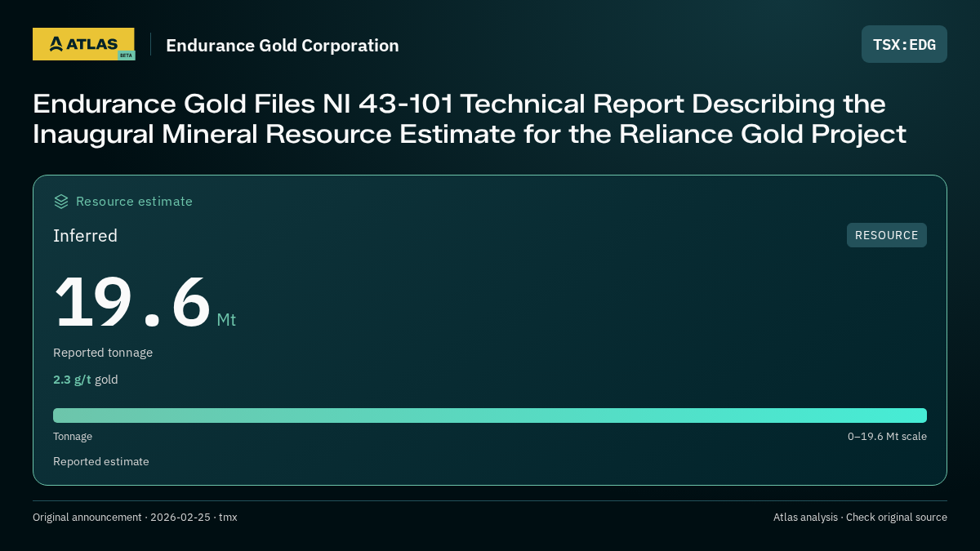Click the '2.3 g/t gold' grade text
The height and width of the screenshot is (551, 980).
(x=86, y=380)
